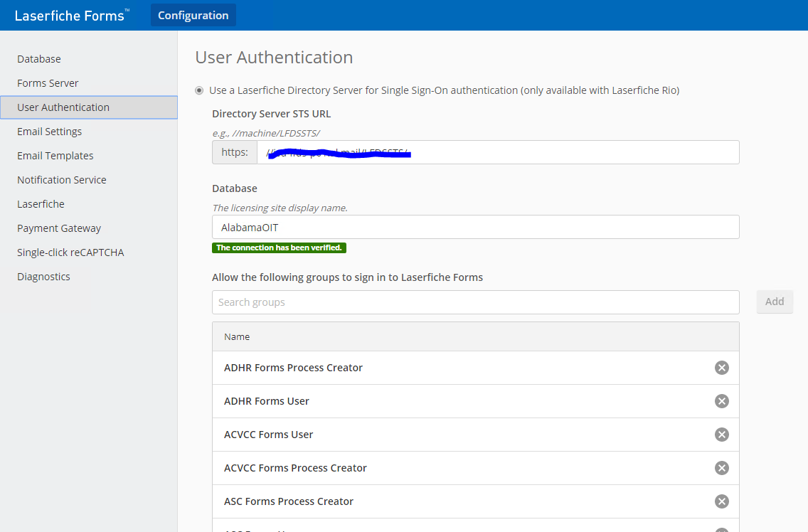808x532 pixels.
Task: Remove the ADHR Forms Process Creator group
Action: pos(721,368)
